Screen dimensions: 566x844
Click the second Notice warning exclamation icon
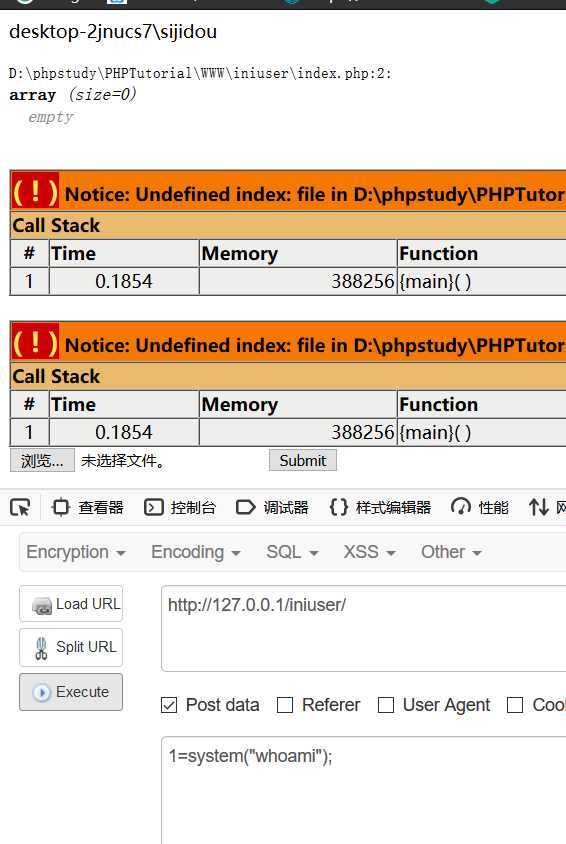coord(35,341)
